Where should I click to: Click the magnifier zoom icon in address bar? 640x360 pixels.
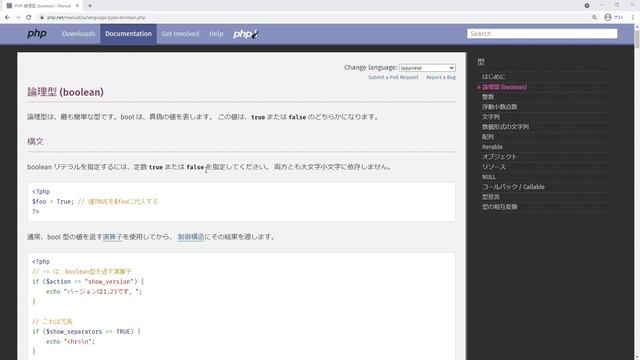595,18
